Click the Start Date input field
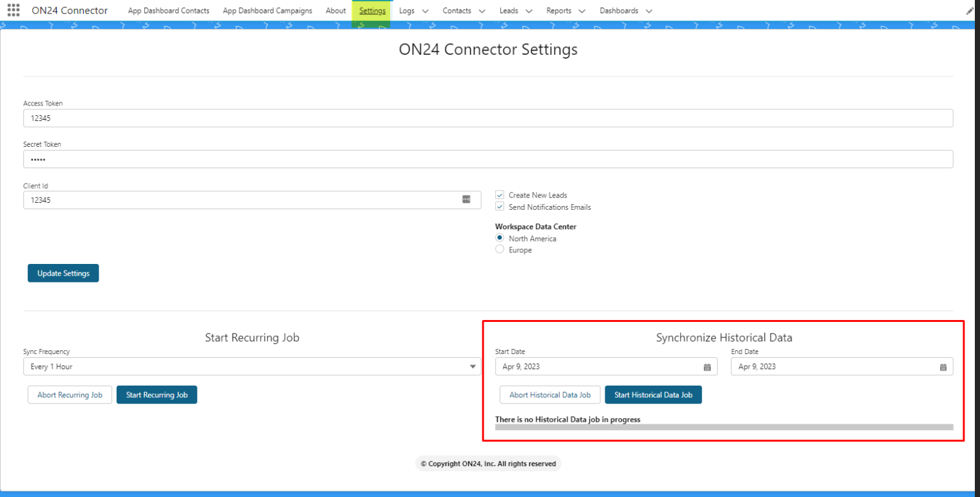This screenshot has height=497, width=980. tap(606, 366)
